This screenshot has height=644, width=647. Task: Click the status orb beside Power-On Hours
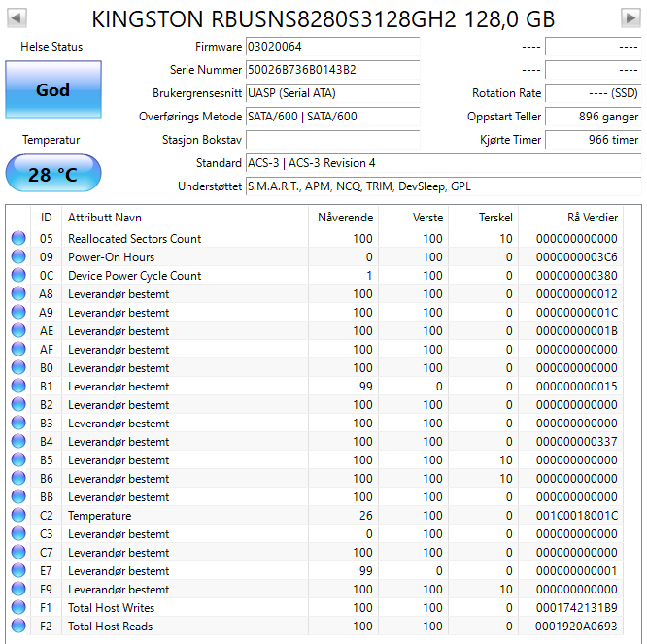coord(18,257)
